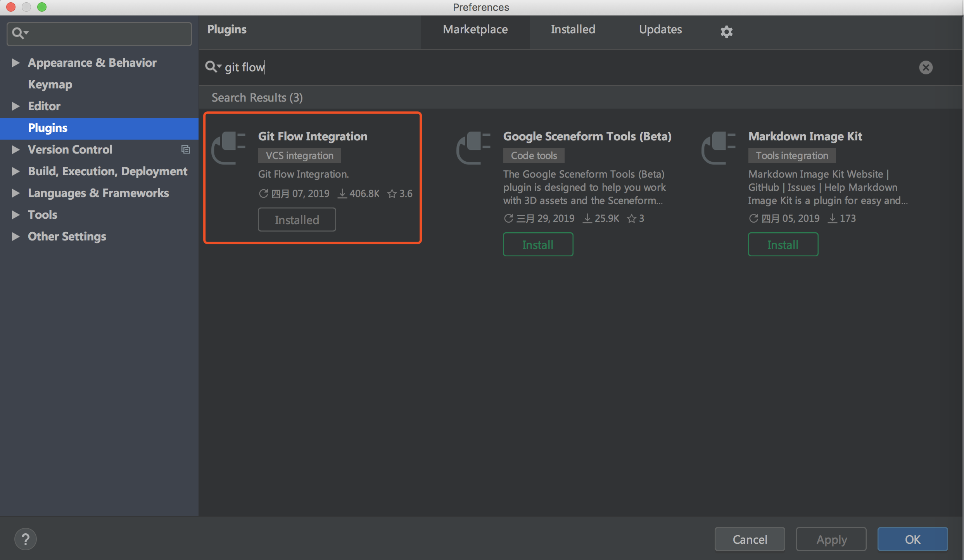
Task: Expand the Version Control section
Action: click(x=16, y=149)
